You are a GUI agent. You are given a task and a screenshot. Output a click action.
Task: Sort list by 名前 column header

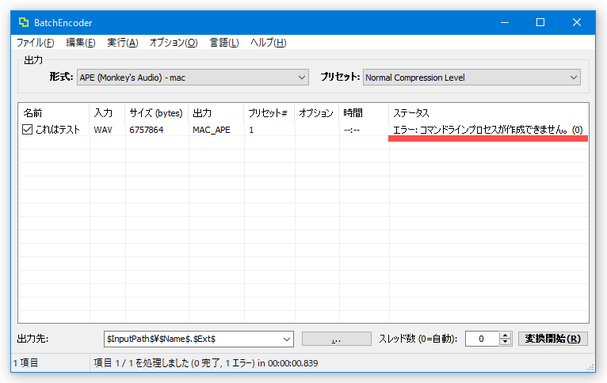pos(54,113)
